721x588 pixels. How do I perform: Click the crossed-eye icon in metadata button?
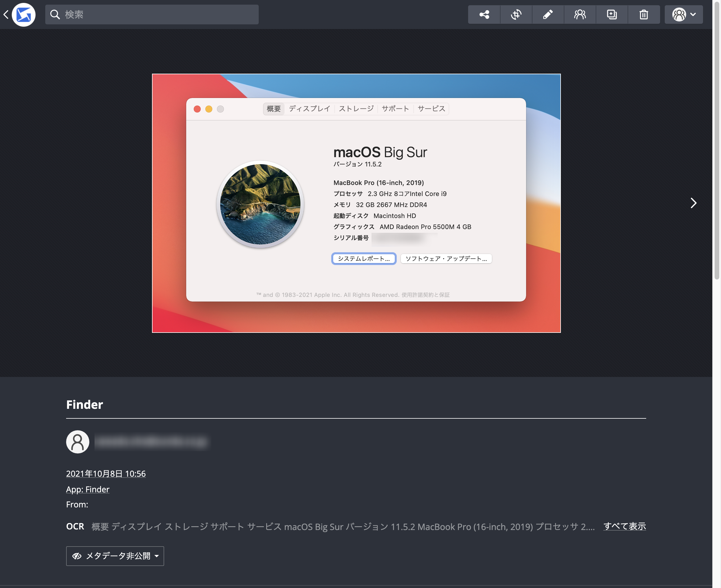coord(77,556)
